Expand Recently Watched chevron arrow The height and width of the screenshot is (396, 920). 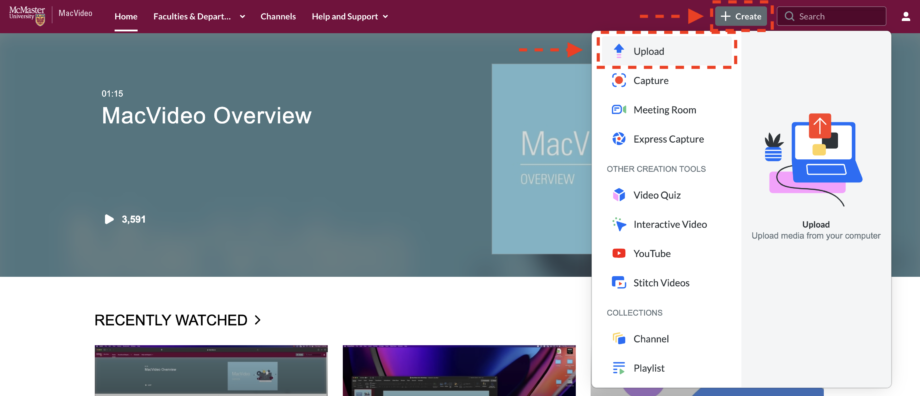257,320
